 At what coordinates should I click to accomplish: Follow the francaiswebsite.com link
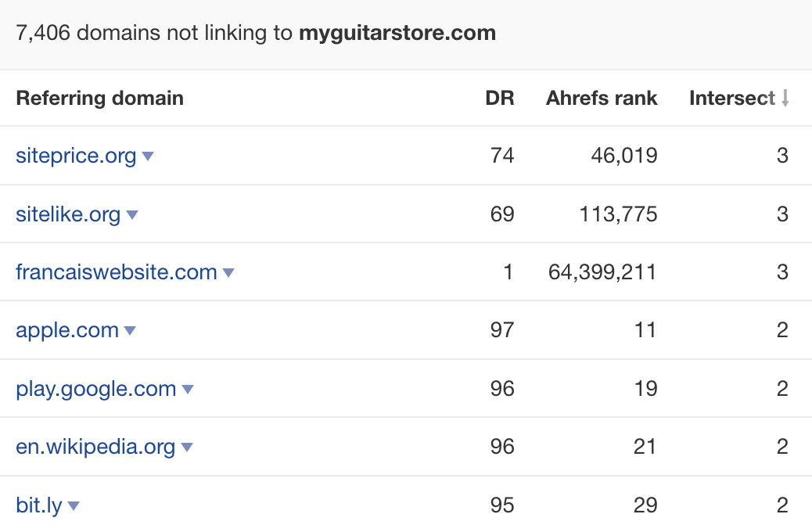point(115,272)
